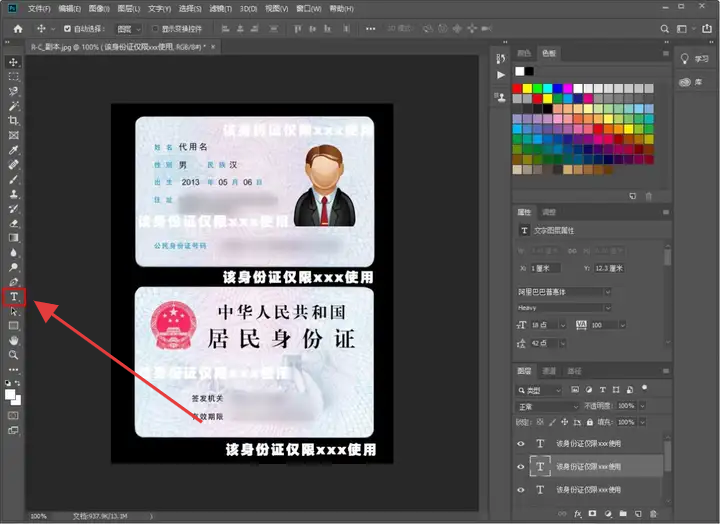720x524 pixels.
Task: Expand the 18 点 font size dropdown
Action: [563, 325]
